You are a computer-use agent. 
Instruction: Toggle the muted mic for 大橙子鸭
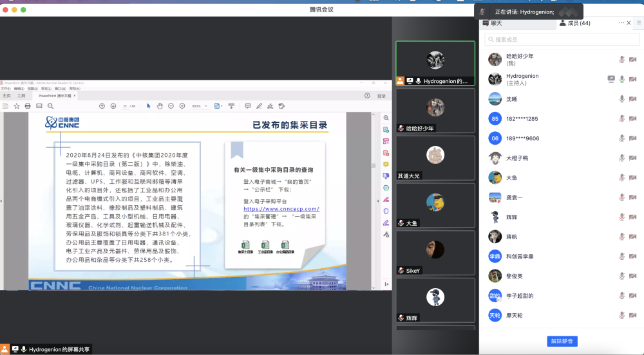click(622, 158)
